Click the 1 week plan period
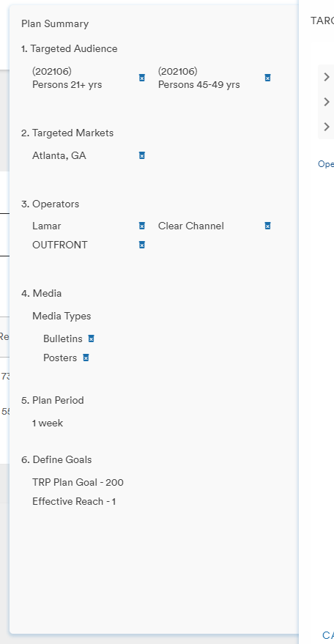The height and width of the screenshot is (644, 334). (x=48, y=423)
